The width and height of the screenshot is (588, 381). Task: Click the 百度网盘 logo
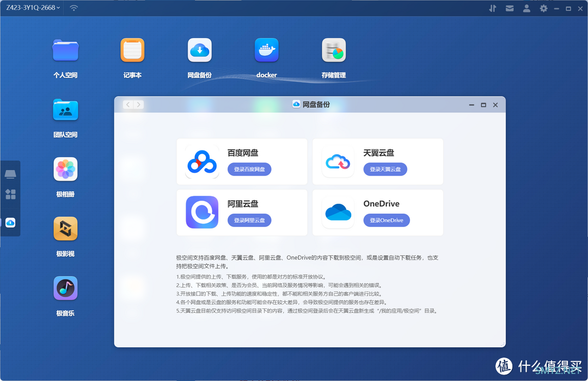(x=202, y=161)
